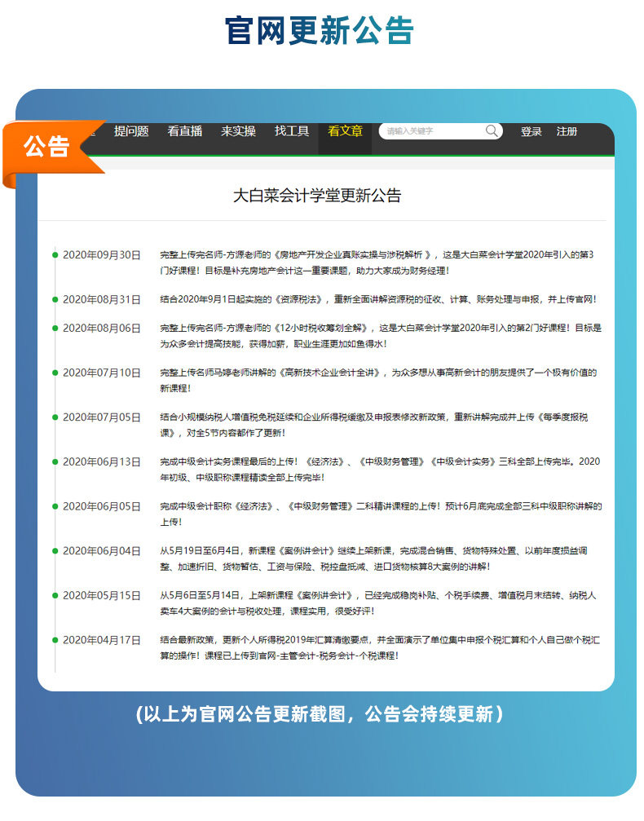
Task: Open the 看直播 nav tab
Action: click(x=185, y=131)
